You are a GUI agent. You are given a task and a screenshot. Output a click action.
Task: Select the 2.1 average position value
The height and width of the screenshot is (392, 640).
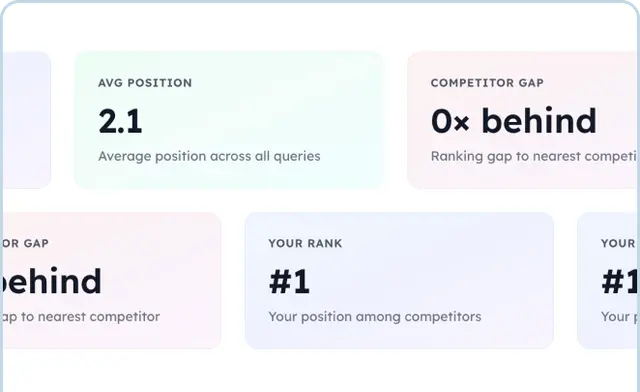pos(120,121)
